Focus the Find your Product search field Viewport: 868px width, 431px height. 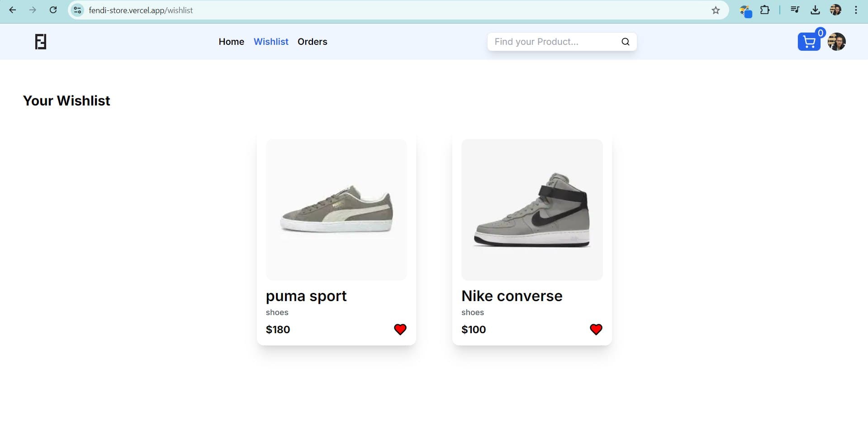554,42
